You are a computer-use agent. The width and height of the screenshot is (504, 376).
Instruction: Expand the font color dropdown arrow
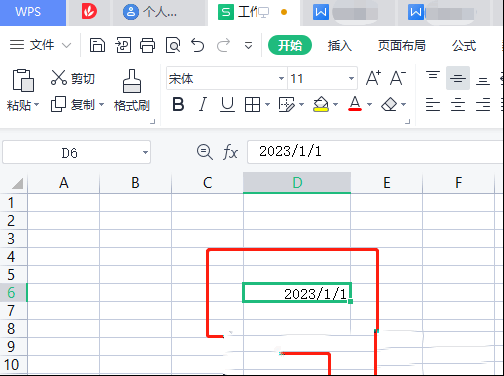coord(369,105)
